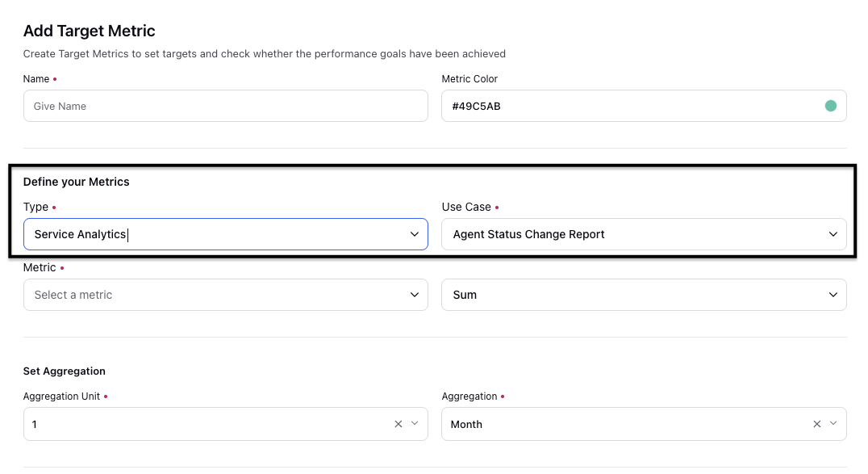Click the green Metric Color swatch circle

point(830,106)
